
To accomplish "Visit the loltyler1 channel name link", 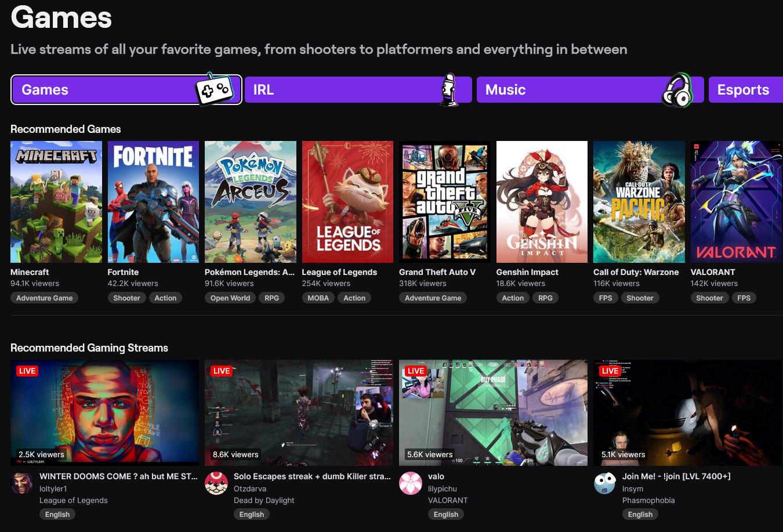I will [53, 489].
